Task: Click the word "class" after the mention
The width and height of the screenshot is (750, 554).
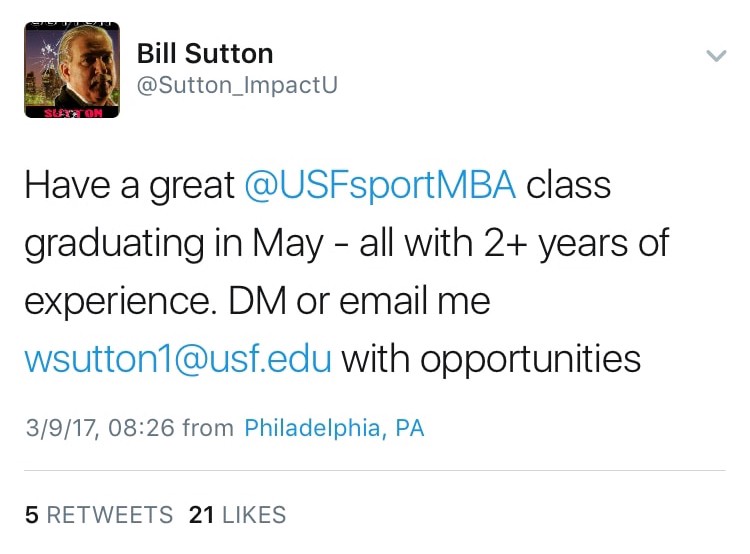Action: coord(568,187)
